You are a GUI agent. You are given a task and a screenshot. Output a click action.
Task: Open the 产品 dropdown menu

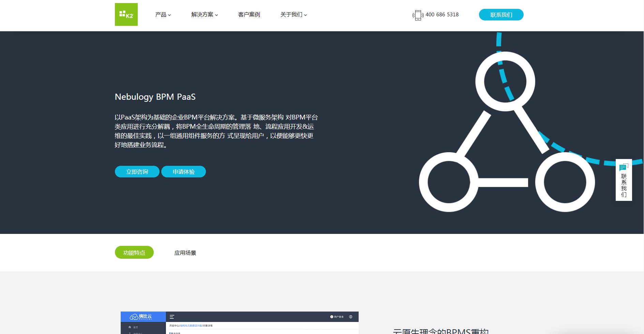pyautogui.click(x=163, y=15)
